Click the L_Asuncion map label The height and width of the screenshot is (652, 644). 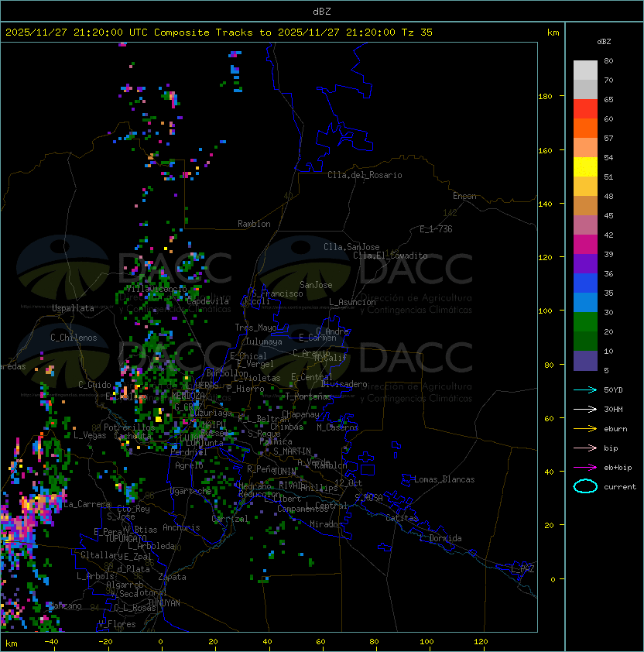click(x=352, y=302)
